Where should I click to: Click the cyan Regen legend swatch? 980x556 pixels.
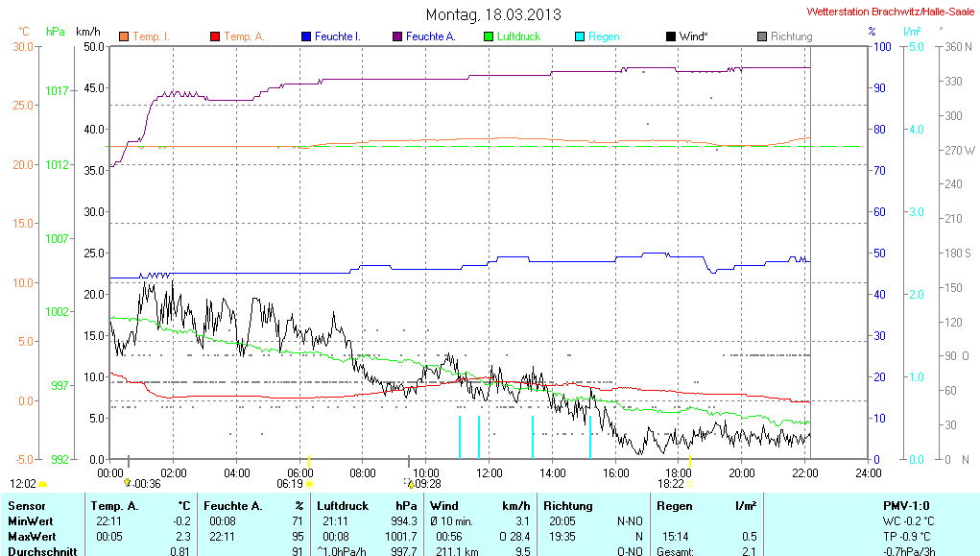point(579,36)
